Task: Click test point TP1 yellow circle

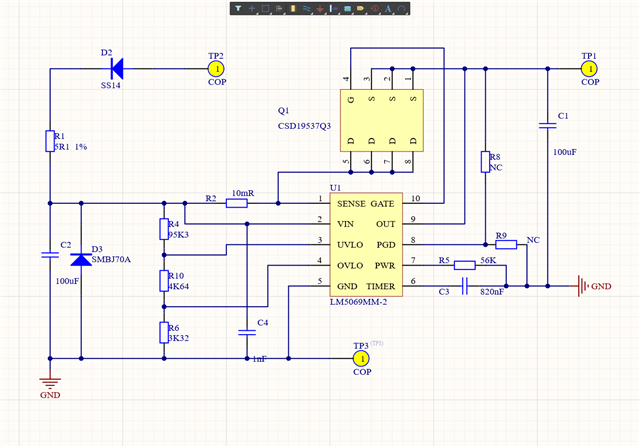Action: pyautogui.click(x=589, y=69)
